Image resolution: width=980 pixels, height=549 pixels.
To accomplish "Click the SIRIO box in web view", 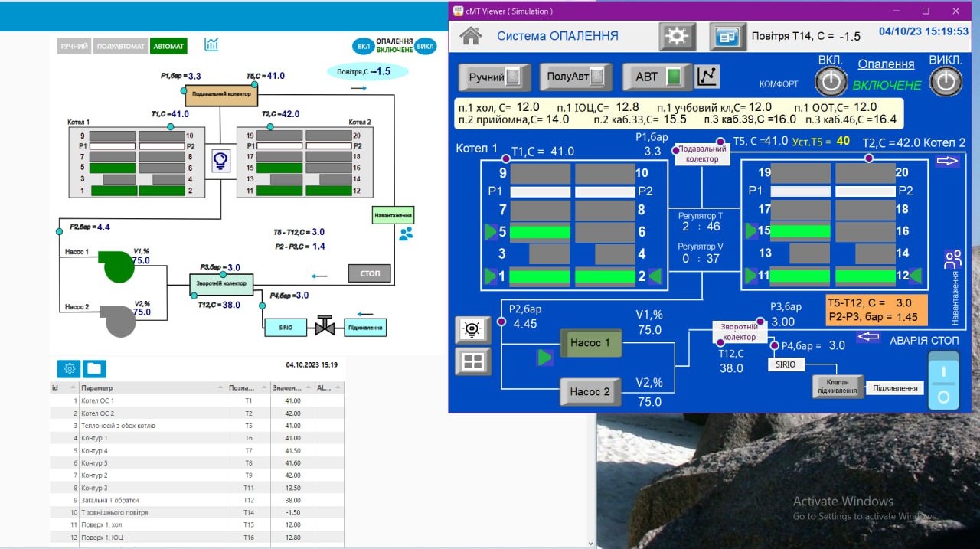I will 285,327.
